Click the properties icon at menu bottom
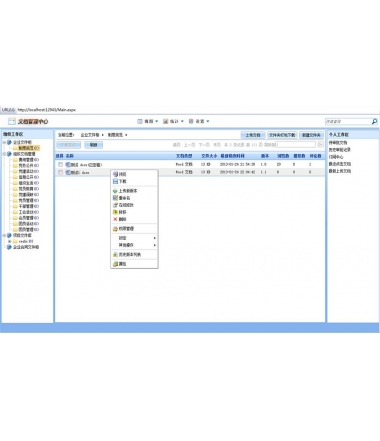Image resolution: width=380 pixels, height=441 pixels. [115, 264]
